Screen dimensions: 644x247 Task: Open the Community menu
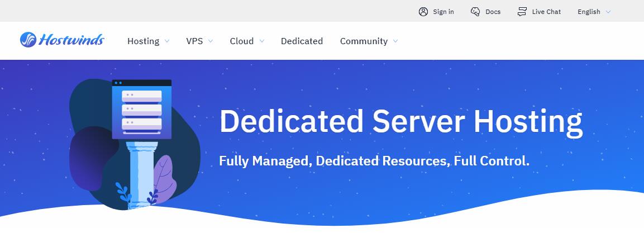364,41
